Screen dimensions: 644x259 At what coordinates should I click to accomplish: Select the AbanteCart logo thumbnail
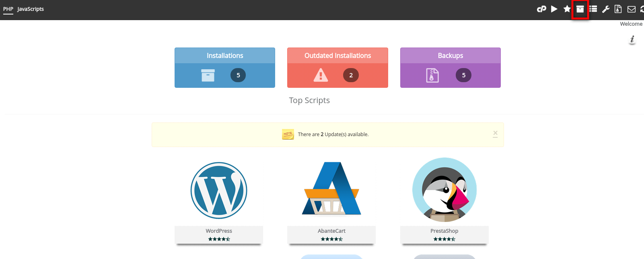331,189
